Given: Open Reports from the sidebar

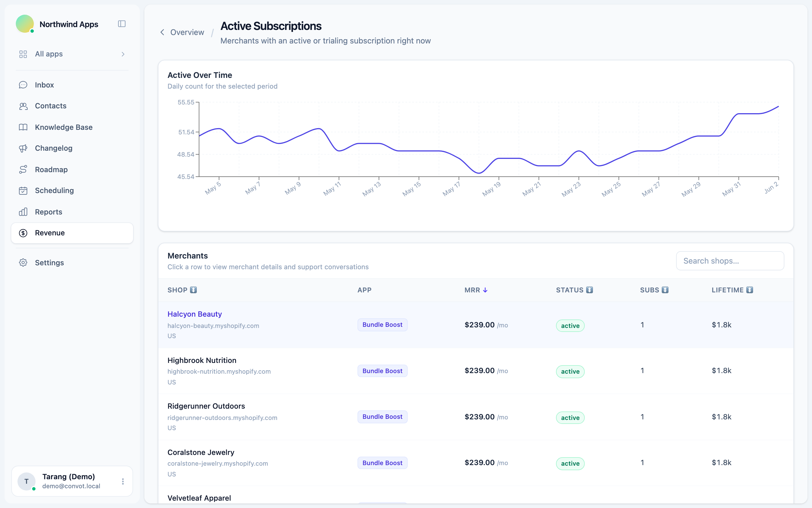Looking at the screenshot, I should pos(72,212).
